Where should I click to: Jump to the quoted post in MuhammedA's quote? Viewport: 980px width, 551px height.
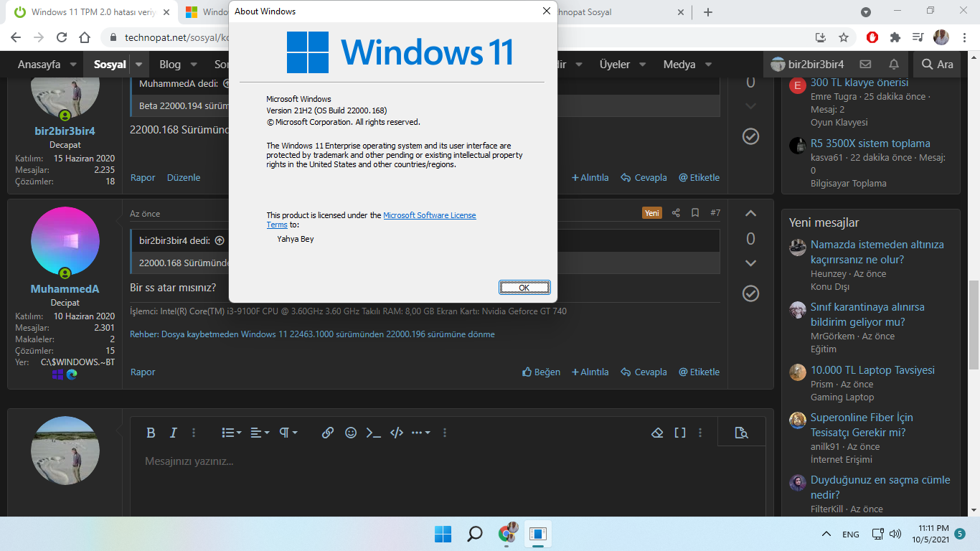[x=220, y=240]
